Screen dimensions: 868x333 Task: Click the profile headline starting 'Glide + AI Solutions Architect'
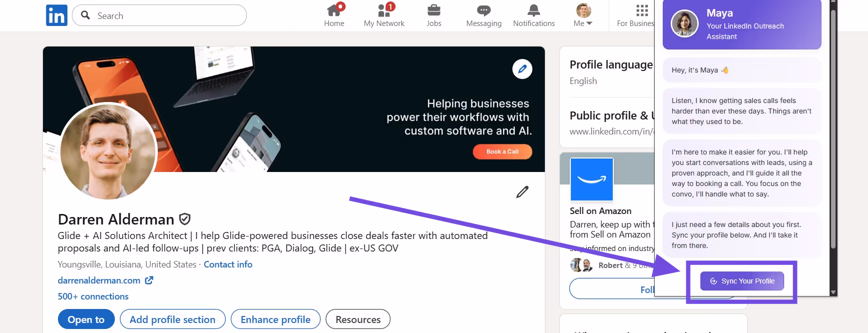(273, 242)
